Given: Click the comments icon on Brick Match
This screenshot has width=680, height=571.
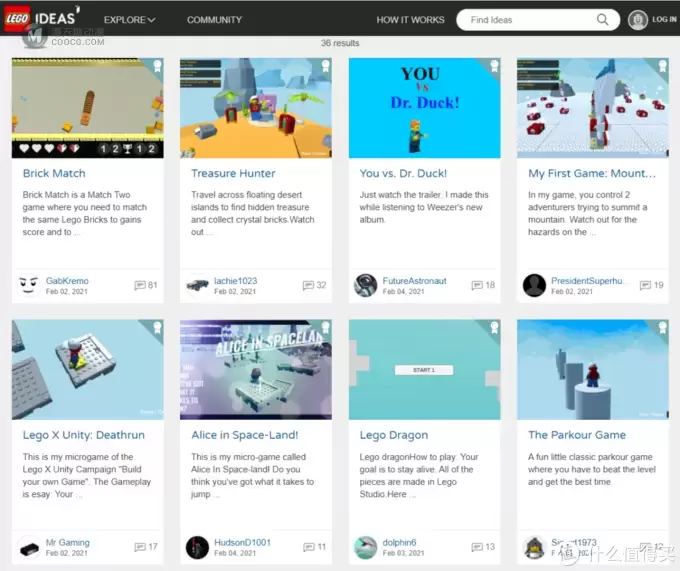Looking at the screenshot, I should 140,285.
